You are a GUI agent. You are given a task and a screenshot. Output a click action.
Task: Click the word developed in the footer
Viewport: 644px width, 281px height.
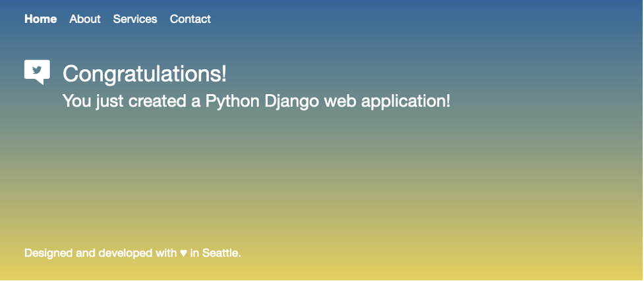(125, 253)
